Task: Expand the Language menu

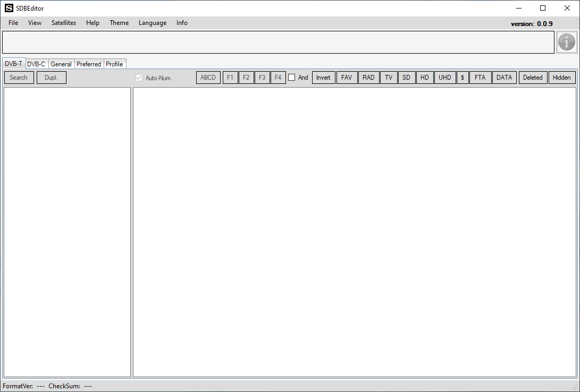Action: point(153,23)
